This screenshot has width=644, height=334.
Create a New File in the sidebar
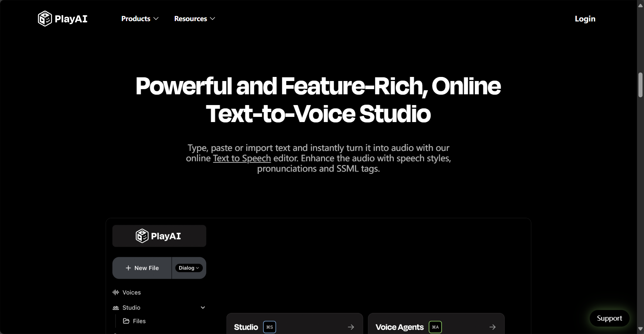[142, 268]
